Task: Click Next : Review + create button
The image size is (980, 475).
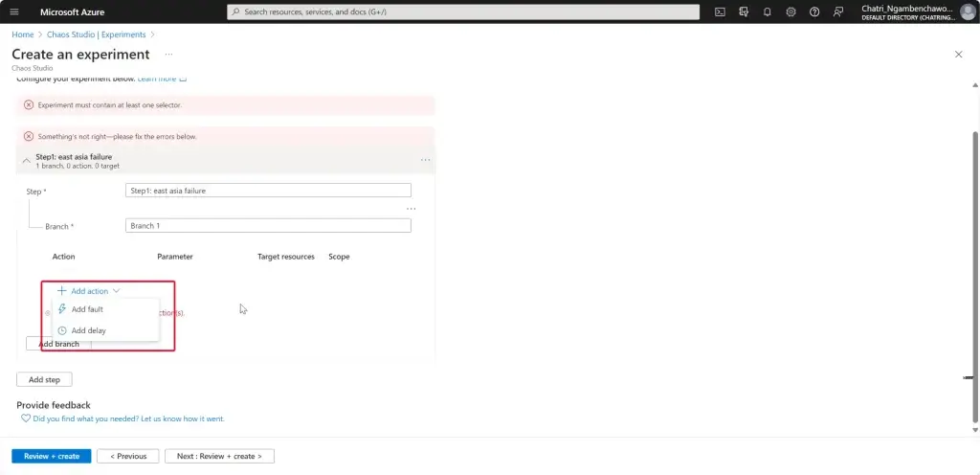Action: (219, 456)
